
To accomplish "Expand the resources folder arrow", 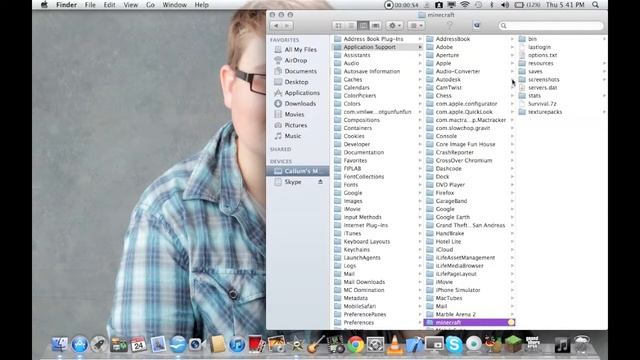I will (x=604, y=63).
